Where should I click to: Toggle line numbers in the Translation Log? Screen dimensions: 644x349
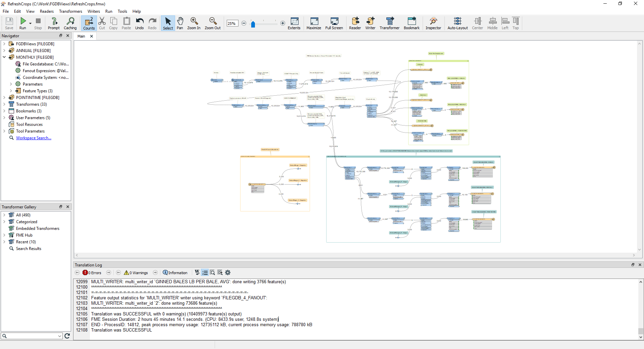click(x=205, y=272)
